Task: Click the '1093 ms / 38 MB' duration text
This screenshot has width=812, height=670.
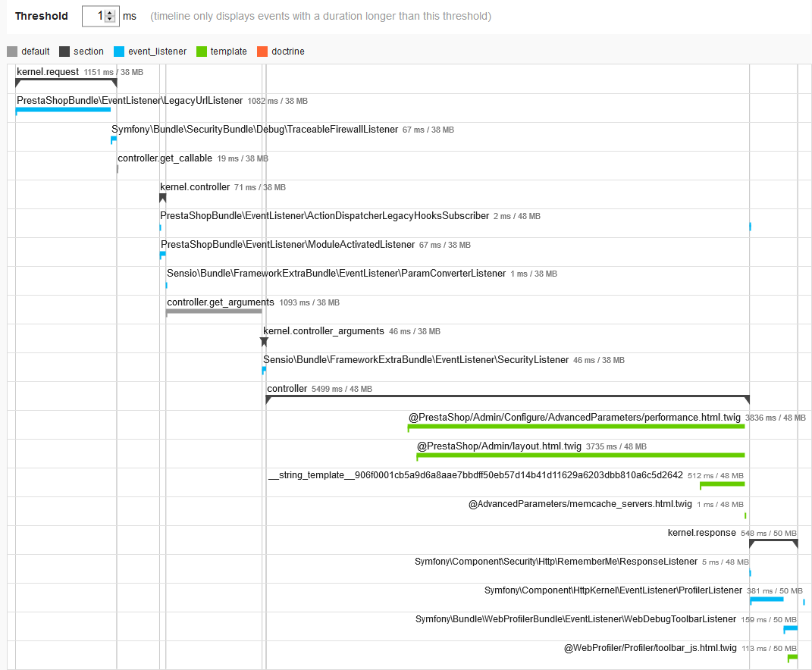Action: [309, 302]
